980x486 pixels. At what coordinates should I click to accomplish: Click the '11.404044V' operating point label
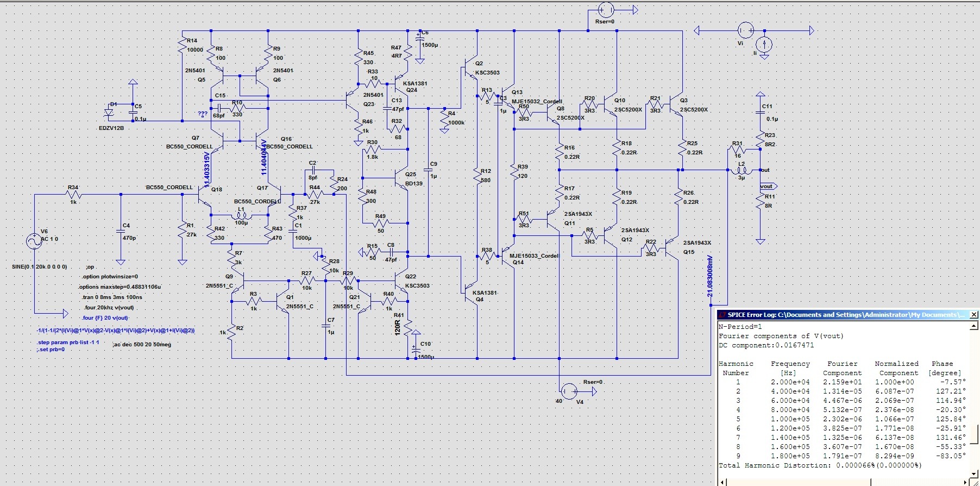[x=264, y=157]
